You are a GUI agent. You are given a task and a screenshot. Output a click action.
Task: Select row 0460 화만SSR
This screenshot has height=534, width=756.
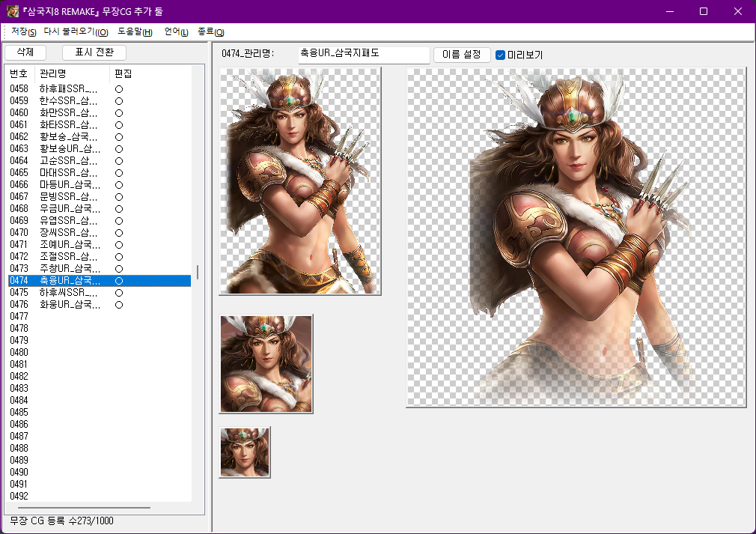coord(100,113)
